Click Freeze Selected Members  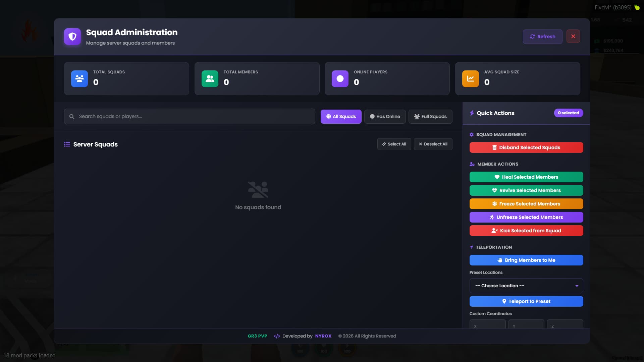tap(526, 204)
